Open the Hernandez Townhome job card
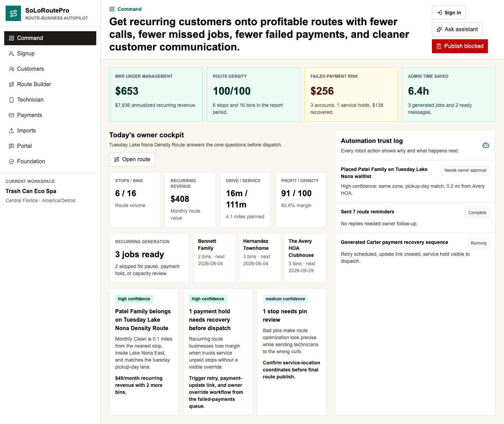 click(x=260, y=258)
